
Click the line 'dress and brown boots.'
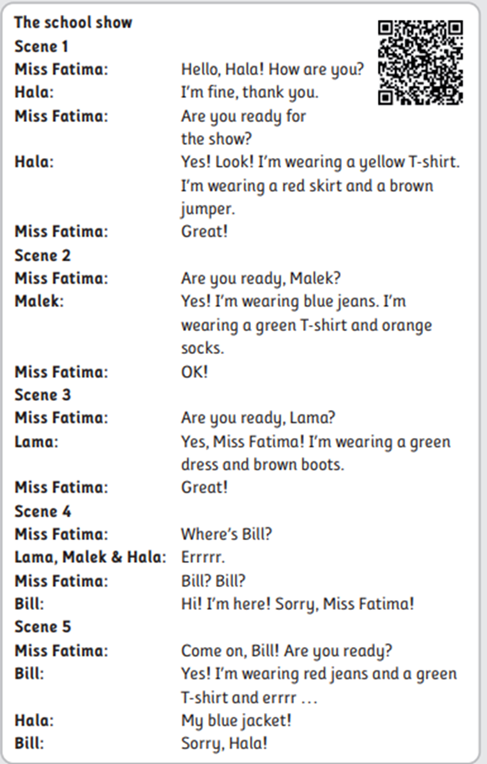click(263, 464)
